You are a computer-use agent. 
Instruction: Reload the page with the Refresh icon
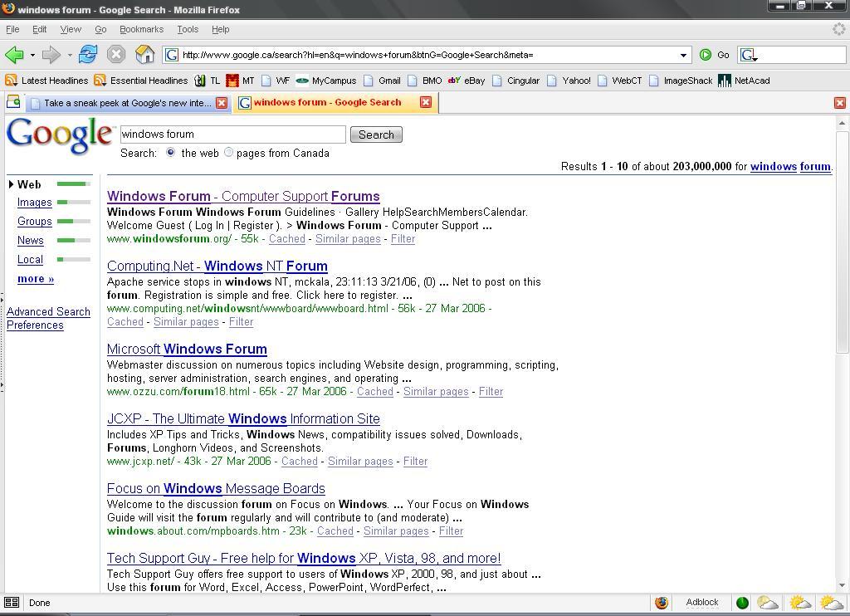pyautogui.click(x=88, y=54)
